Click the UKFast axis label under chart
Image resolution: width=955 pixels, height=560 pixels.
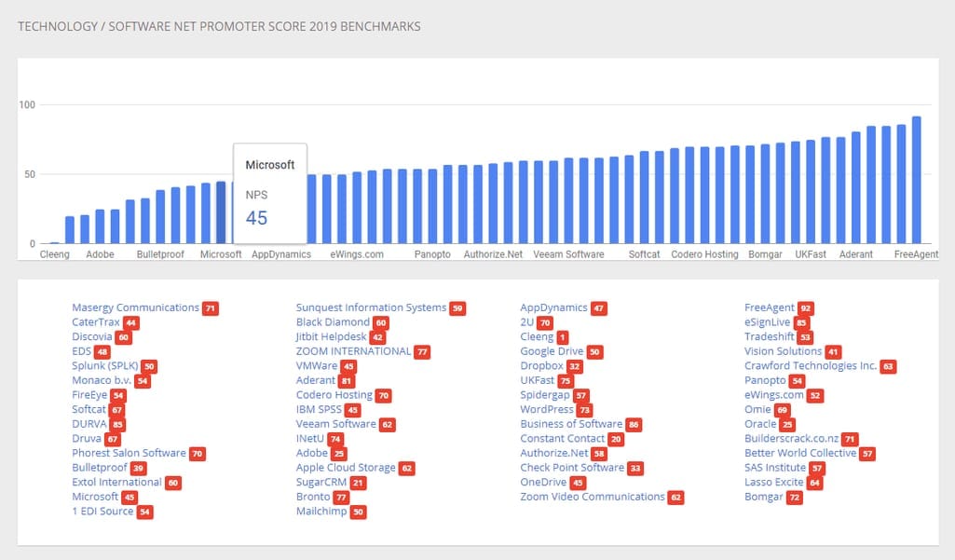pos(811,254)
